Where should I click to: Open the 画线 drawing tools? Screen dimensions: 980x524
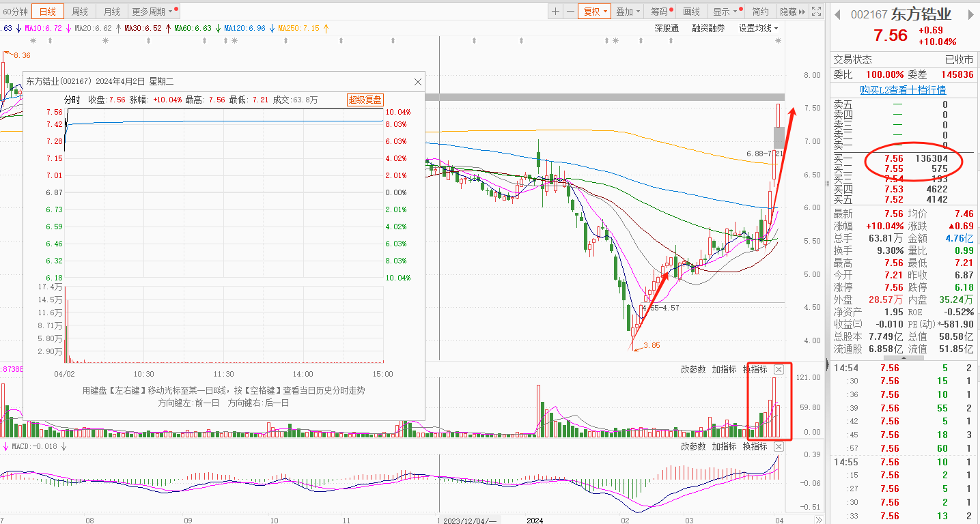(x=692, y=12)
